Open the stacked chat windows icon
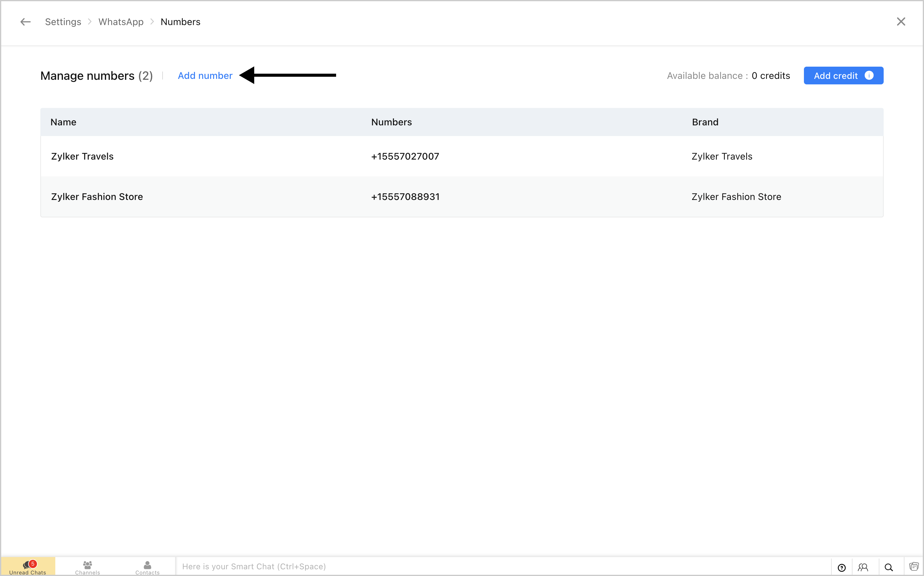Screen dimensions: 924x576 click(914, 567)
